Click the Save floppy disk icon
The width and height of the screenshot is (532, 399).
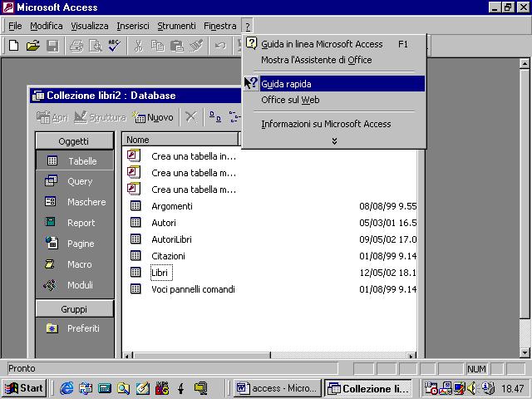point(52,46)
